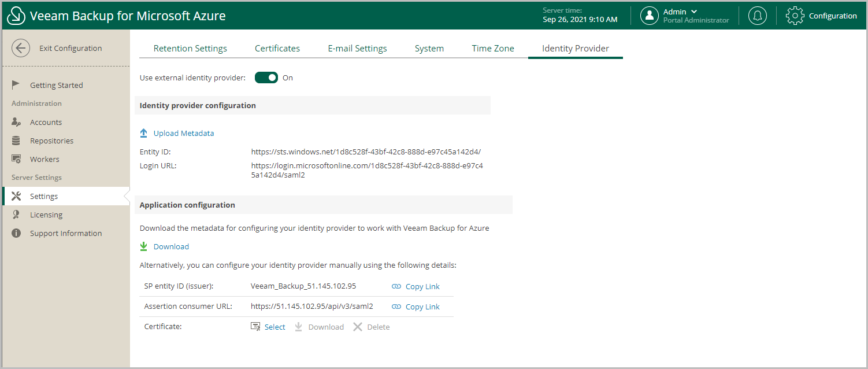Image resolution: width=868 pixels, height=369 pixels.
Task: Click the Getting Started flag icon
Action: point(16,85)
